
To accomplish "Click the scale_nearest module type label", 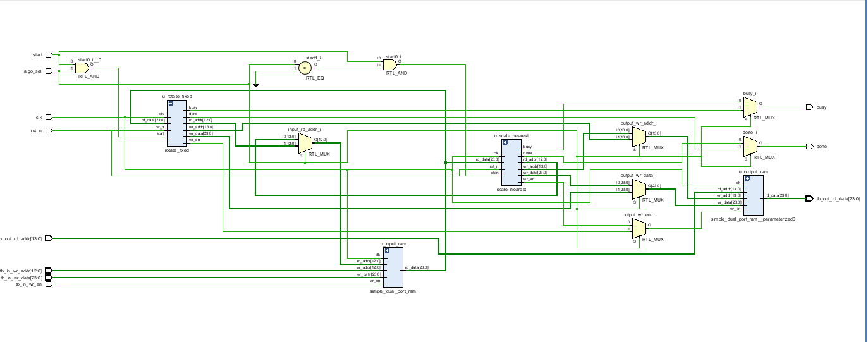I will (x=511, y=190).
